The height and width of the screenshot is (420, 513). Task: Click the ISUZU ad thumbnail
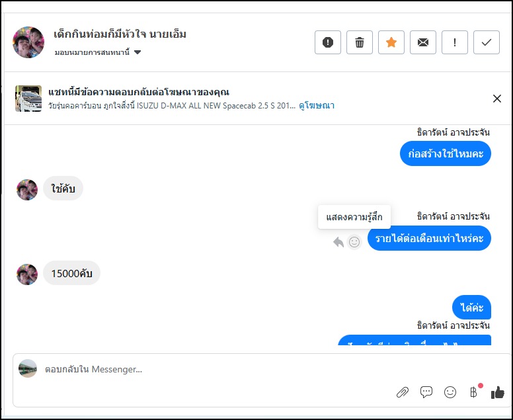(28, 98)
